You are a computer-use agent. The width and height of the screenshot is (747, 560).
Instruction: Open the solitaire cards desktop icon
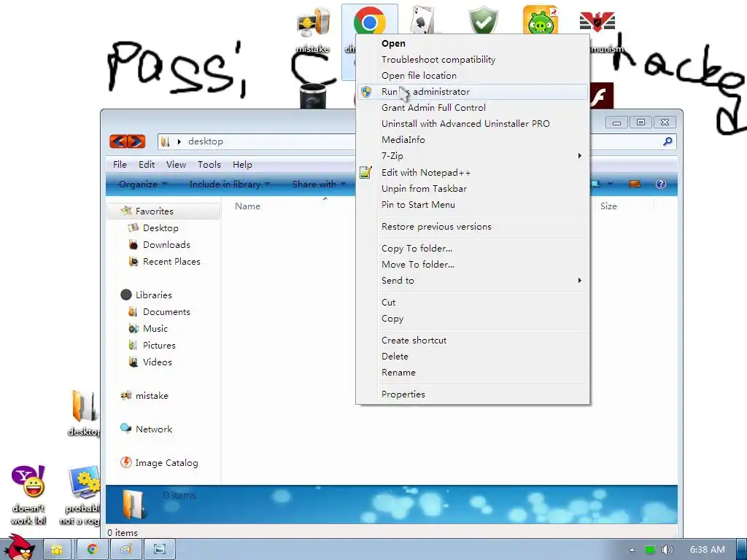(x=424, y=20)
